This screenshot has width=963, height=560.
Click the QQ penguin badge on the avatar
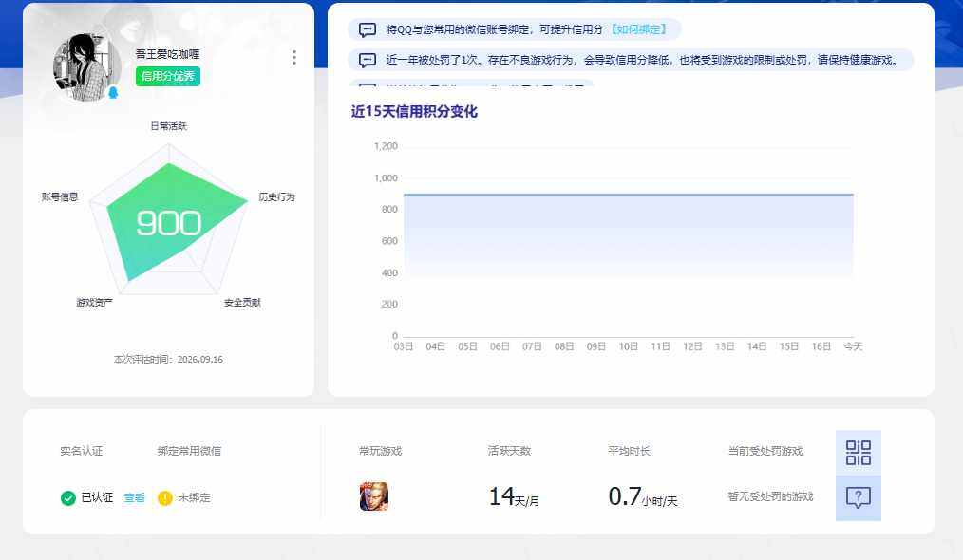click(x=113, y=93)
